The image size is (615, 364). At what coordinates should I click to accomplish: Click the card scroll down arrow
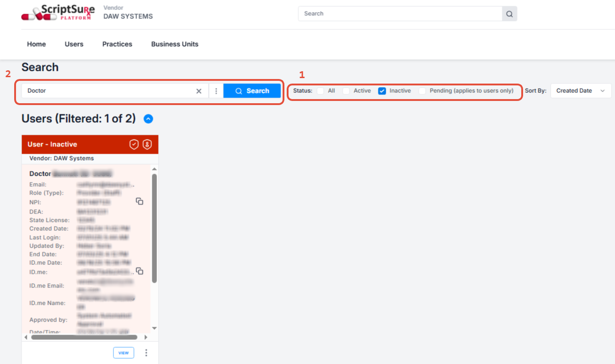pos(154,328)
